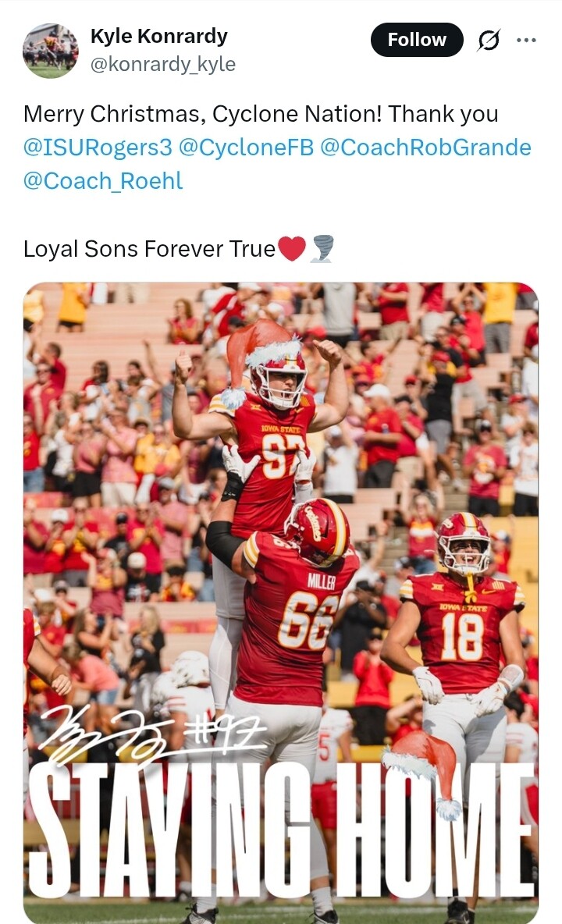Click the red heart emoji
Screen dimensions: 562x924
(x=292, y=249)
